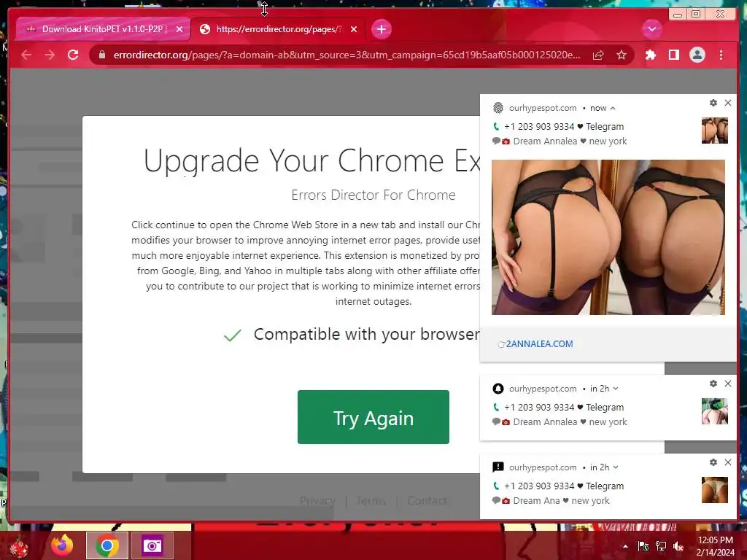The height and width of the screenshot is (560, 747).
Task: Open the Extensions puzzle-piece menu
Action: click(650, 55)
